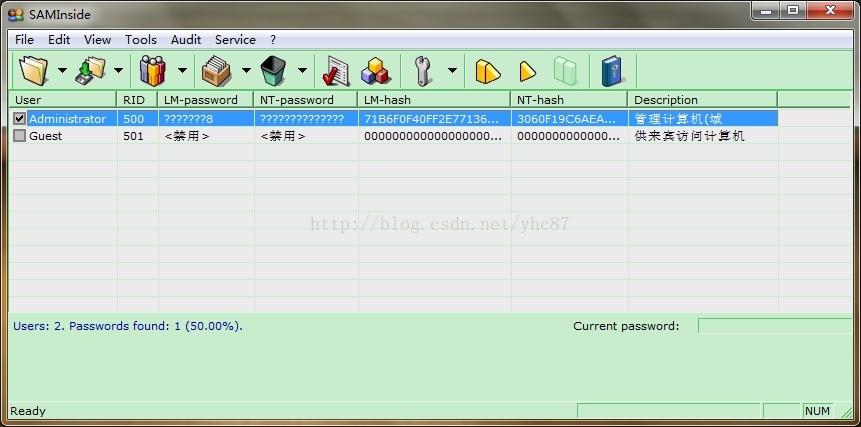Expand dropdown arrow next to file box icon
The width and height of the screenshot is (861, 427).
246,70
